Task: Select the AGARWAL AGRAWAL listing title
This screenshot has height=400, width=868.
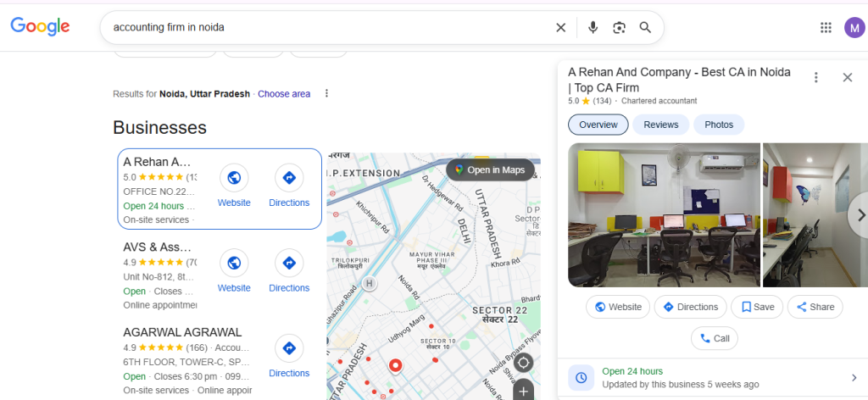Action: [x=183, y=332]
